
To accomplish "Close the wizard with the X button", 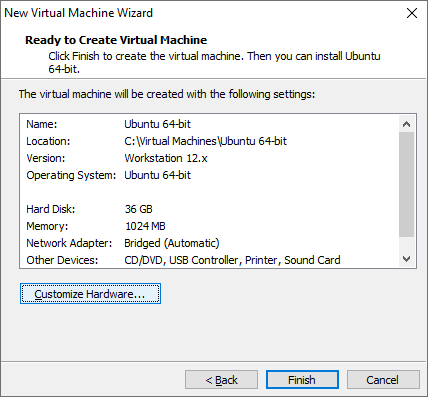I will pyautogui.click(x=412, y=13).
